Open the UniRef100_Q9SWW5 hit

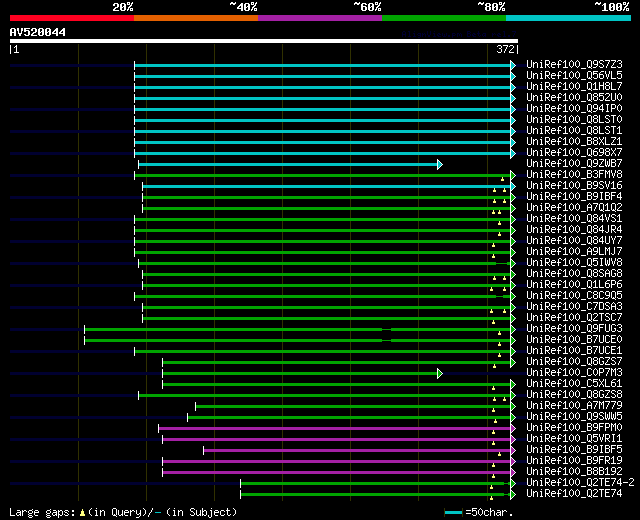[x=574, y=417]
